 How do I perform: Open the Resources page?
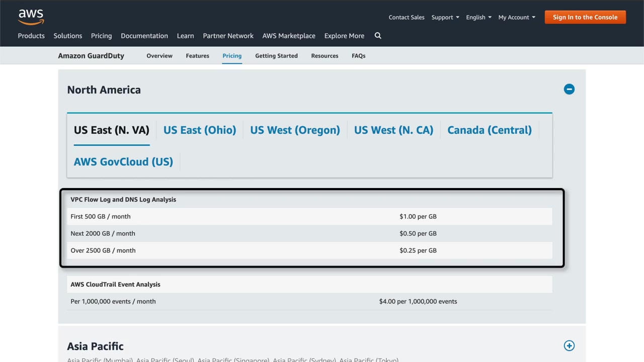click(325, 56)
